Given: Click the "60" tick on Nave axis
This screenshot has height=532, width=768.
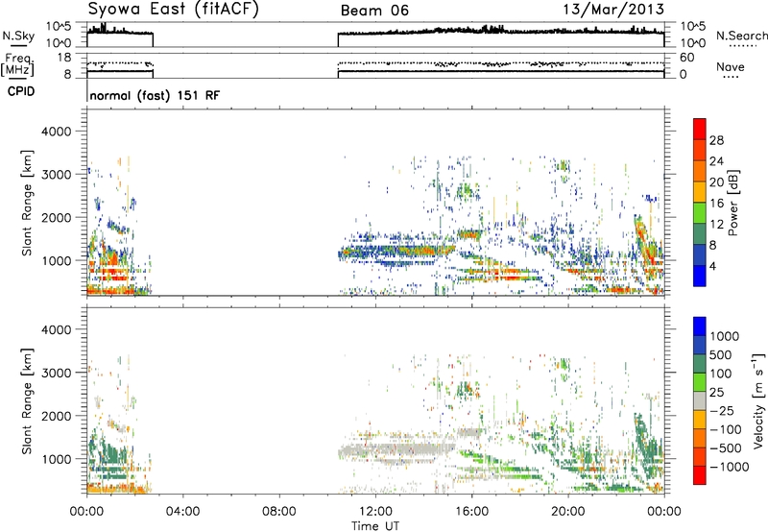Looking at the screenshot, I should [687, 58].
